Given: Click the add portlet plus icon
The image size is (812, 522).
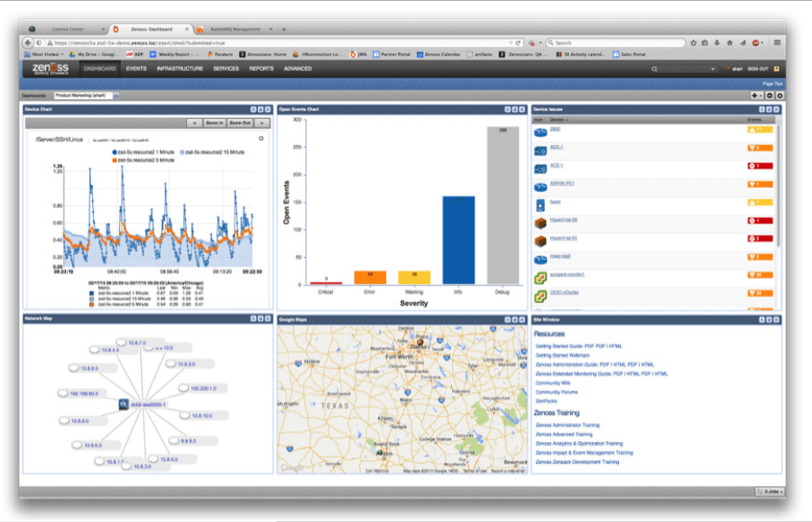Looking at the screenshot, I should point(755,96).
